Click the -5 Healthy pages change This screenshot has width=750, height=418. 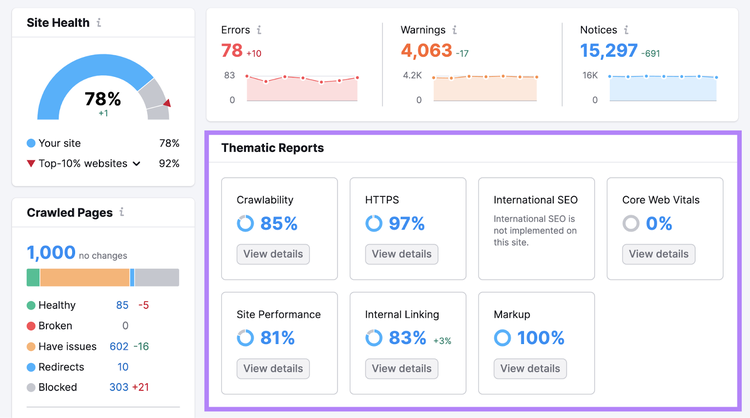(143, 305)
